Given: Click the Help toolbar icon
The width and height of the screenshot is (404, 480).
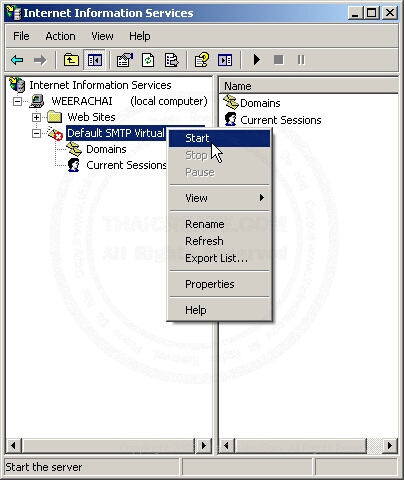Looking at the screenshot, I should coord(202,60).
